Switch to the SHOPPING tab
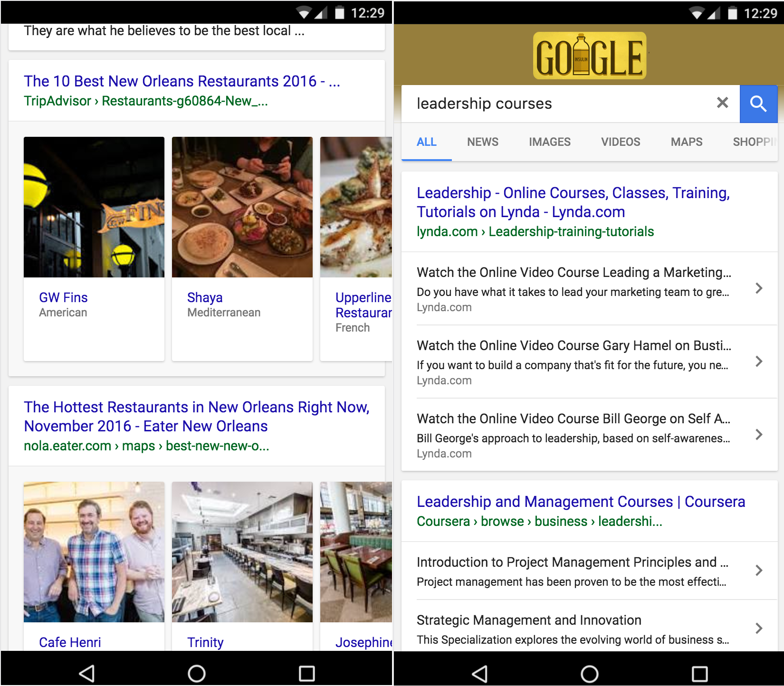This screenshot has width=784, height=686. [x=755, y=142]
